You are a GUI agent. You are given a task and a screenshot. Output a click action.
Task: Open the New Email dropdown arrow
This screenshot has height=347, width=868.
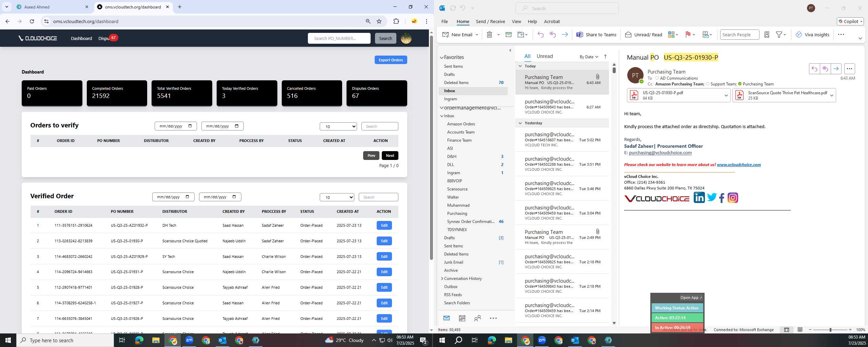click(x=477, y=35)
